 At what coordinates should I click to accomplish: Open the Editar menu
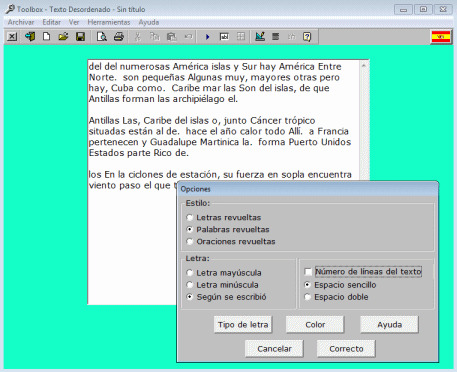(52, 22)
